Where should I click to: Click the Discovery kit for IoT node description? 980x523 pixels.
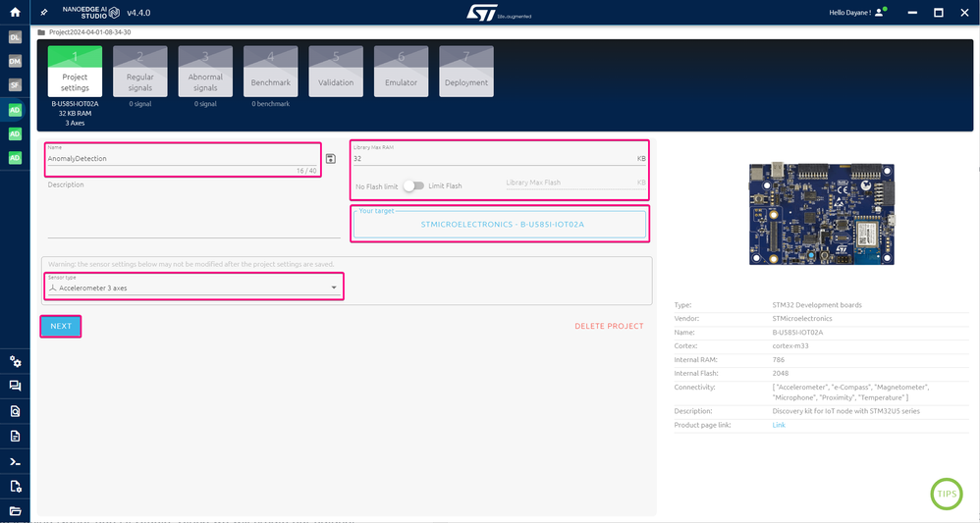tap(846, 411)
